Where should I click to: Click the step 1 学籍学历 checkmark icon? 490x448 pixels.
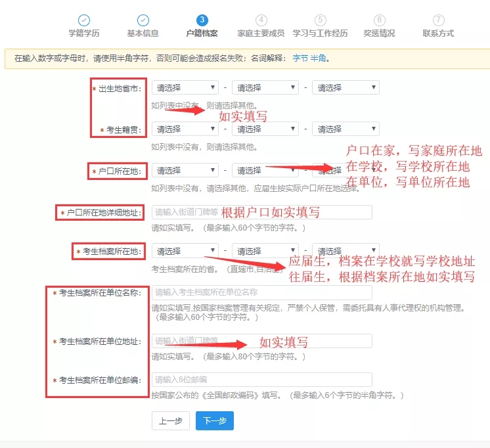(x=84, y=20)
